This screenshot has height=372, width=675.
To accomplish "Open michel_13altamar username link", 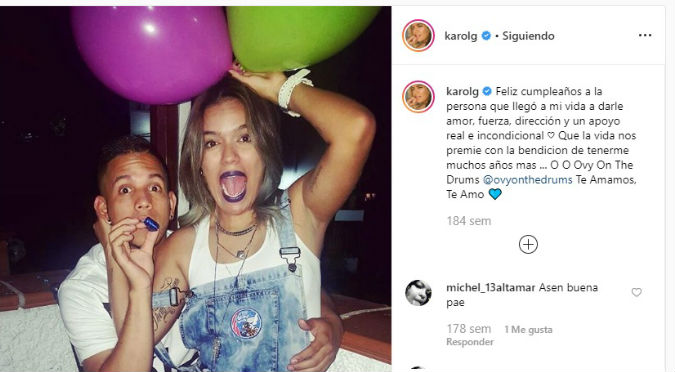I will 491,287.
